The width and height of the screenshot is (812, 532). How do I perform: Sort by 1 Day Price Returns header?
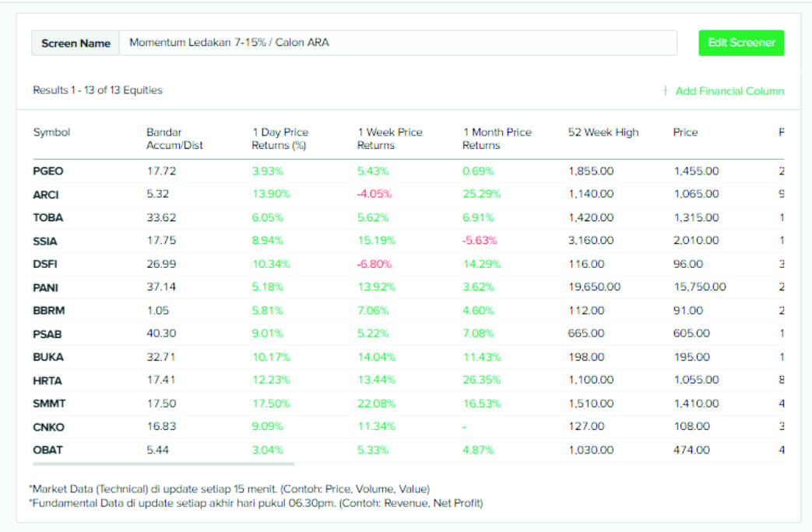(x=280, y=139)
